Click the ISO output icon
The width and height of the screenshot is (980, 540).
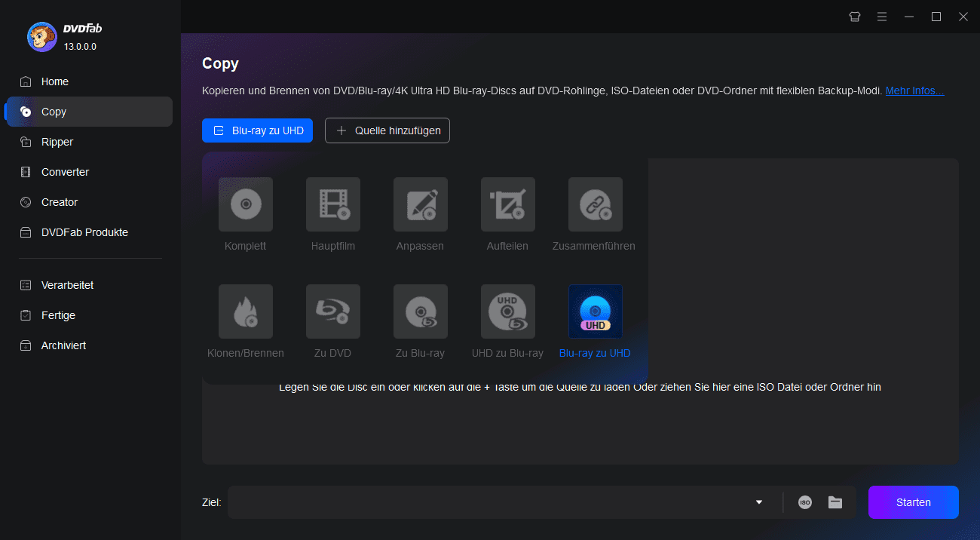(x=805, y=502)
